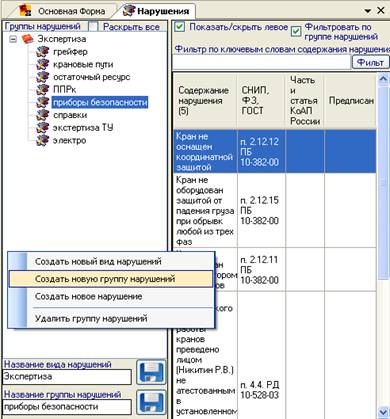
Task: Click the red book icon of Экспертиза
Action: tap(28, 39)
